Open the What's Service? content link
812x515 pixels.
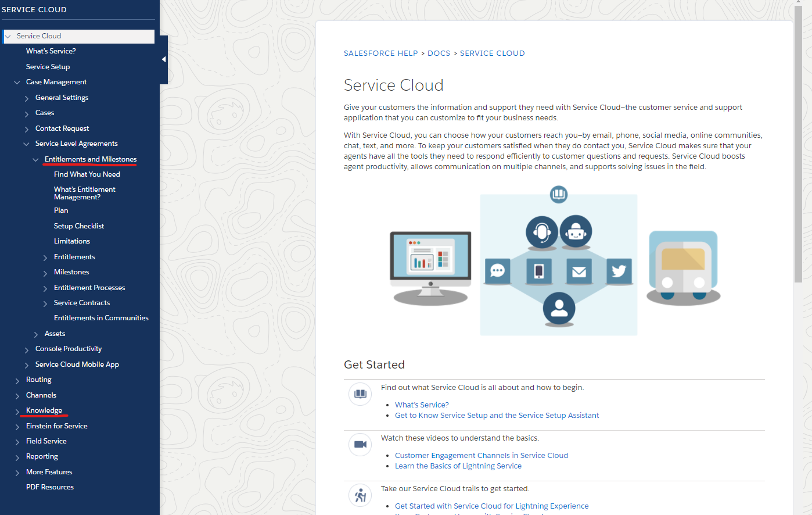click(422, 405)
